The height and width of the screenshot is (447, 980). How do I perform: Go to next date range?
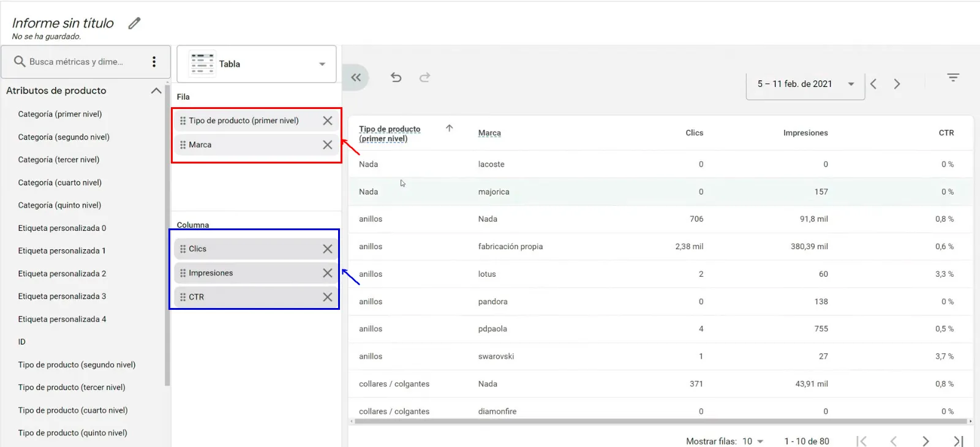tap(897, 84)
